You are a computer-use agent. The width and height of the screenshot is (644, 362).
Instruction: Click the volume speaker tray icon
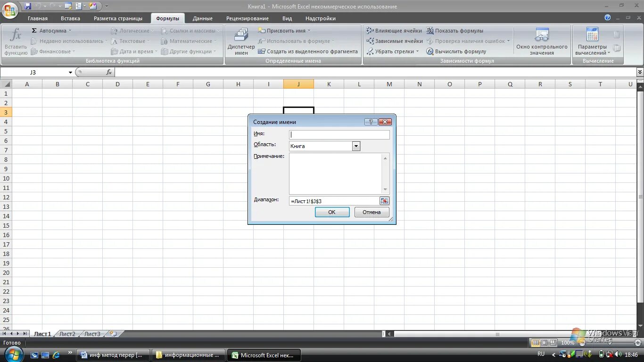coord(618,354)
